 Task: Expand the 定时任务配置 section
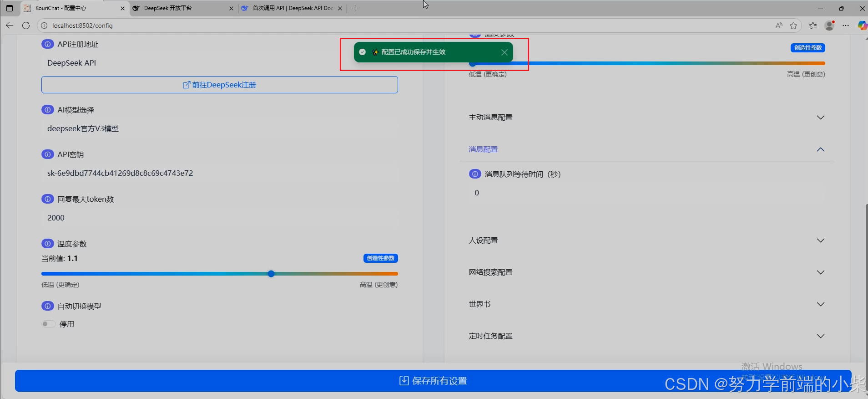click(646, 336)
